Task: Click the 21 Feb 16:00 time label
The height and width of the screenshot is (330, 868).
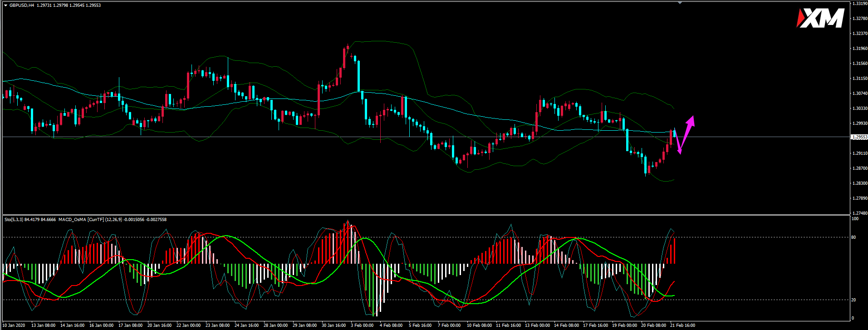Action: pyautogui.click(x=683, y=325)
